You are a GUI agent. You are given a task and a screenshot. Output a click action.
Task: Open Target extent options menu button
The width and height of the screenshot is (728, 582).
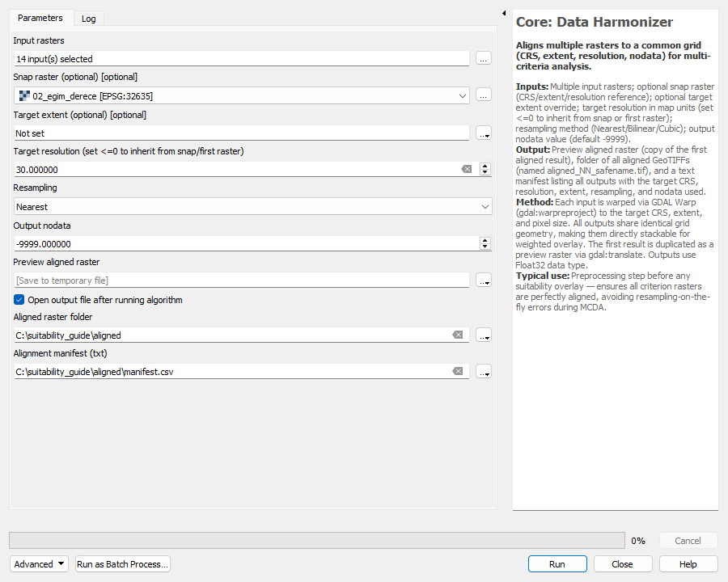coord(484,133)
